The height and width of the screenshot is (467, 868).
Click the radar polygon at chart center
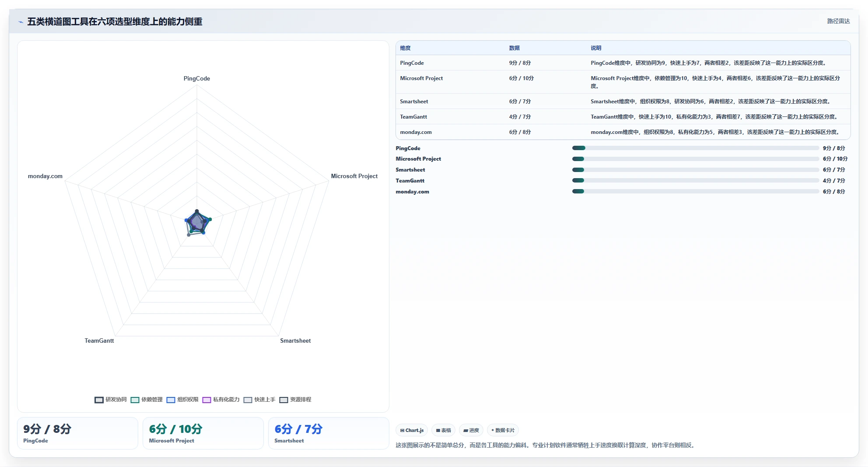point(197,222)
